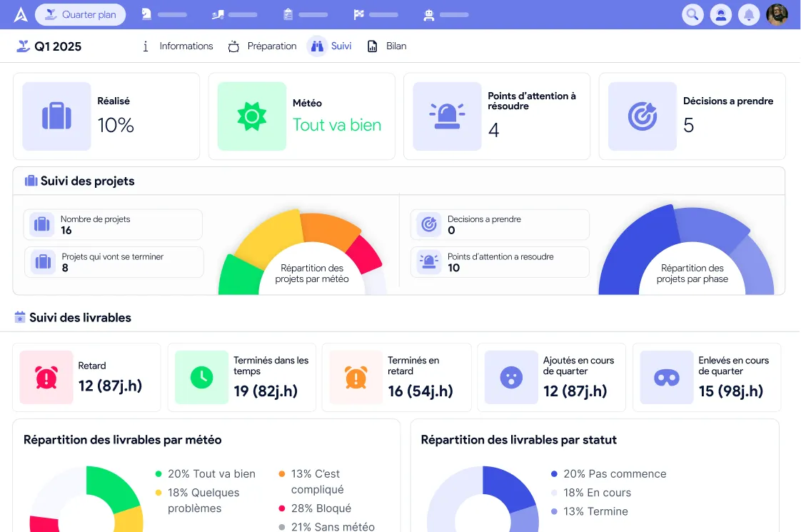Click the Décisions a prendre target icon

[x=642, y=116]
